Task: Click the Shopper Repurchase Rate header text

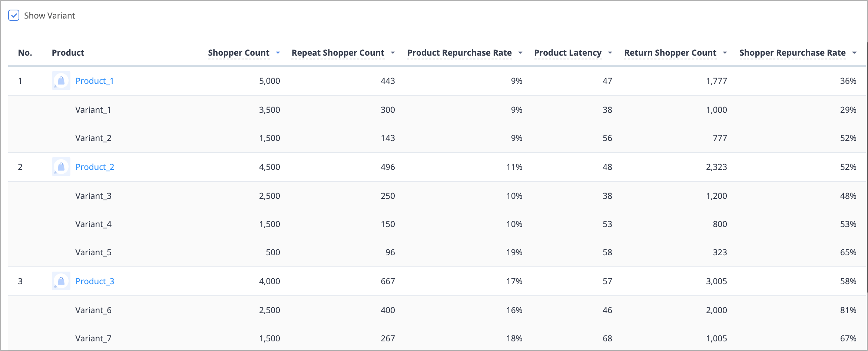Action: (792, 53)
